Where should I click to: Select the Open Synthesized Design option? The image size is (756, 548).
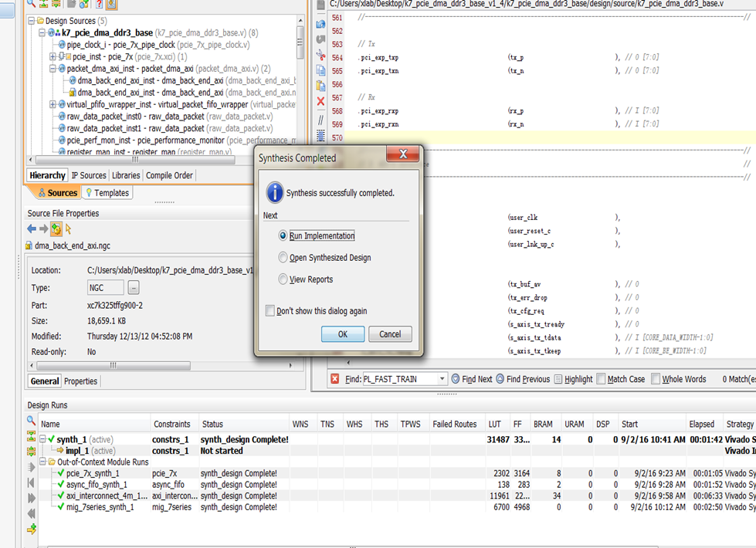tap(283, 258)
